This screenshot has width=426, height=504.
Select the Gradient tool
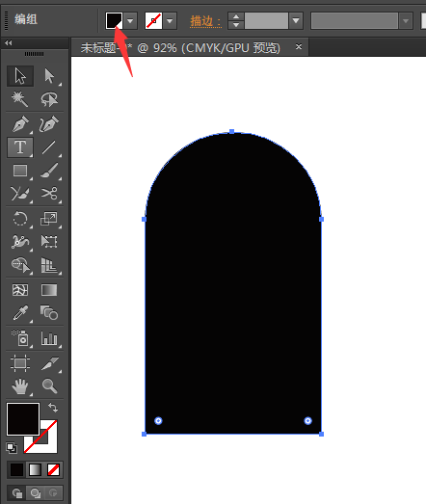(49, 290)
